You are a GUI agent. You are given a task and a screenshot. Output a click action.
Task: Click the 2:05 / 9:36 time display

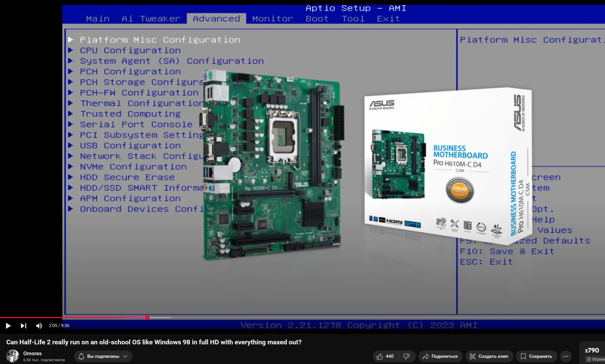tap(59, 325)
